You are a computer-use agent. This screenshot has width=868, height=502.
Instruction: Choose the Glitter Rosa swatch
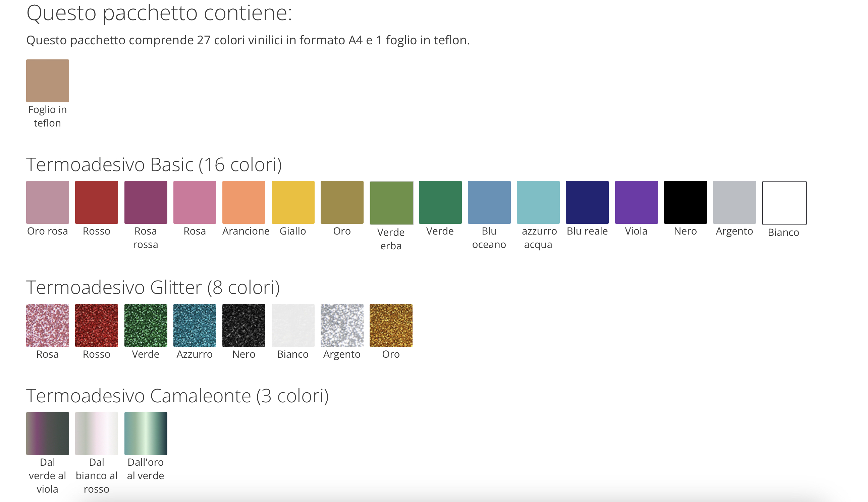click(48, 325)
